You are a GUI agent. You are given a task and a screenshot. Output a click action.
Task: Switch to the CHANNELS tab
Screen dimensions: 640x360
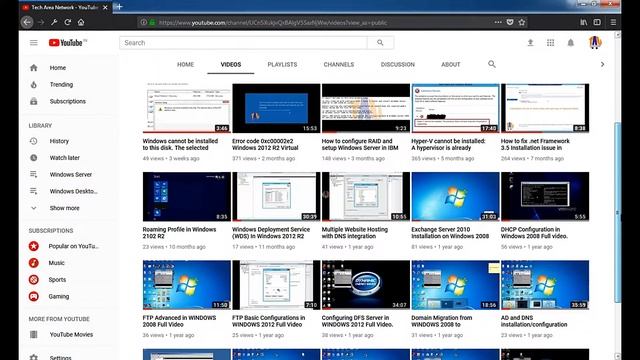[x=339, y=64]
